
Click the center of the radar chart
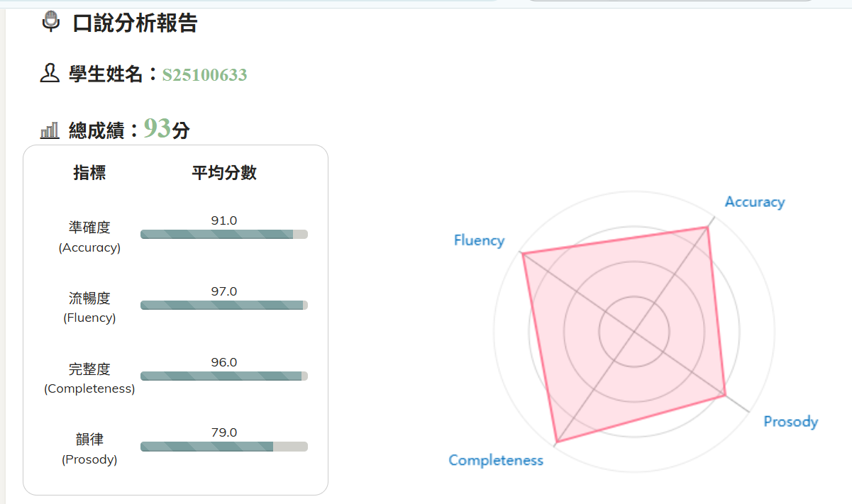click(x=634, y=331)
